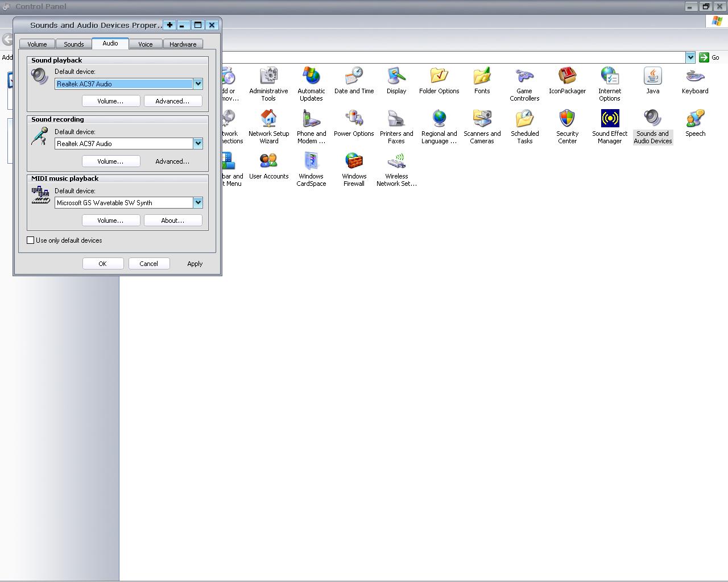The width and height of the screenshot is (728, 582).
Task: Open Phone and Modem options
Action: pyautogui.click(x=311, y=126)
